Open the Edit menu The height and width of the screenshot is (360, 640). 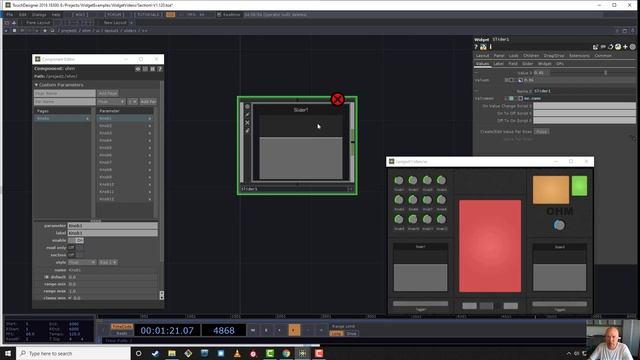click(23, 15)
